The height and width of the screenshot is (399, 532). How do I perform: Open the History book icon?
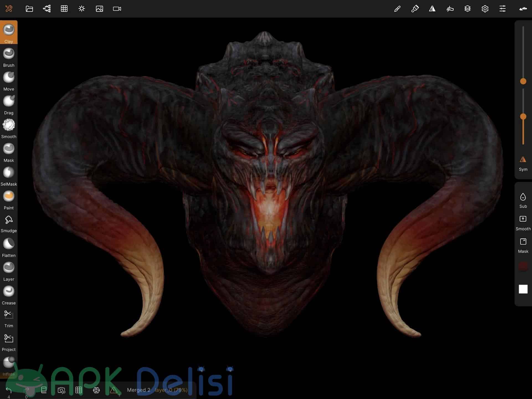[44, 390]
